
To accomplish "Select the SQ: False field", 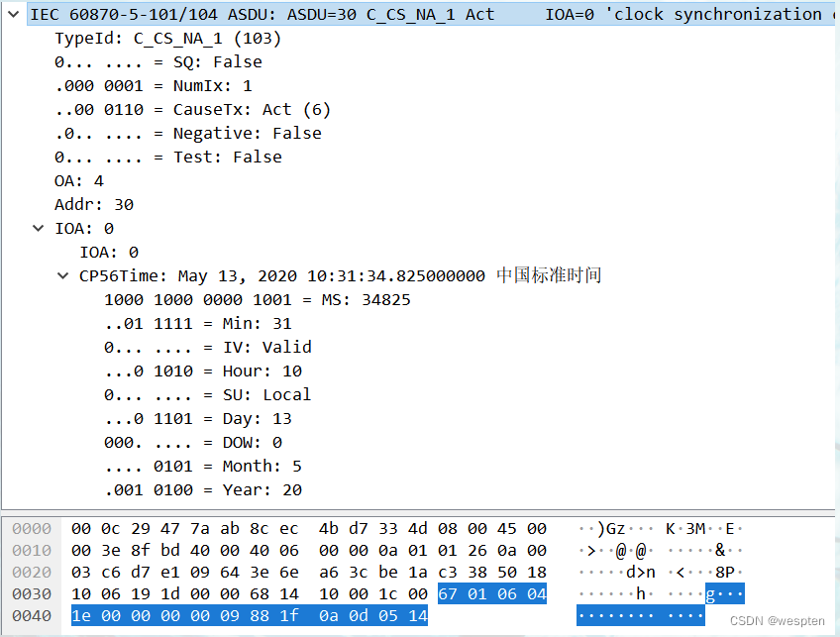I will pos(158,62).
